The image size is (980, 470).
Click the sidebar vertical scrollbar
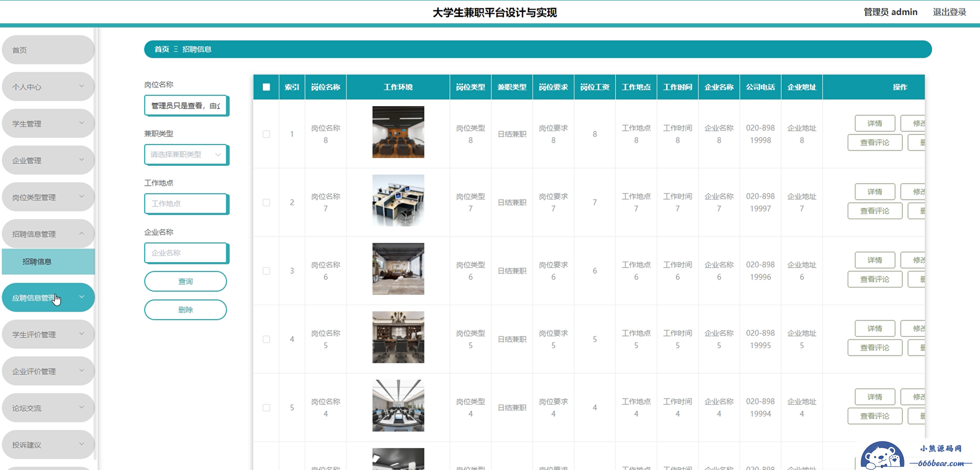96,244
